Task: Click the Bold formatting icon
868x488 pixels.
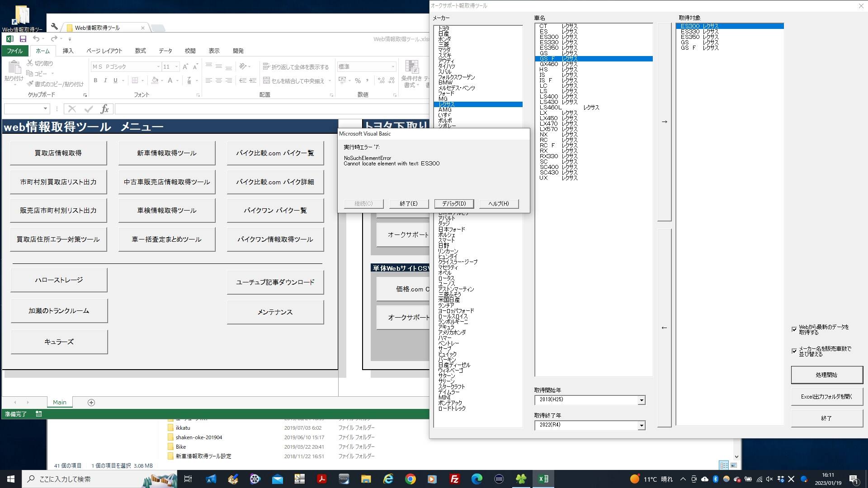Action: pos(95,80)
